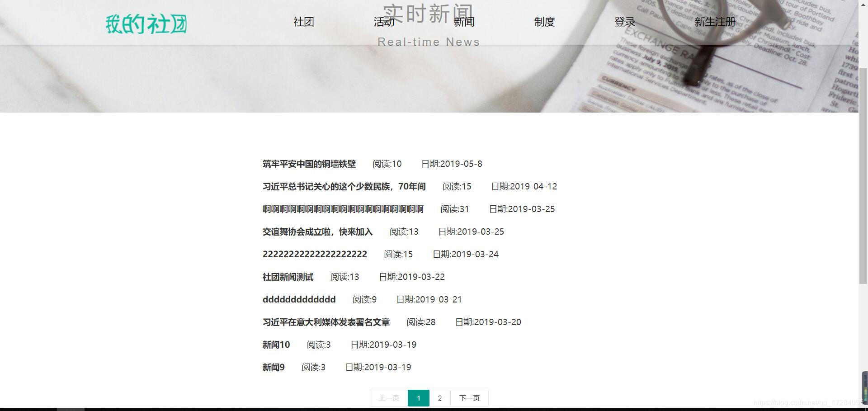The width and height of the screenshot is (868, 411).
Task: Open article 习近平总书记关心的这个少数民族，70年间
Action: (344, 186)
